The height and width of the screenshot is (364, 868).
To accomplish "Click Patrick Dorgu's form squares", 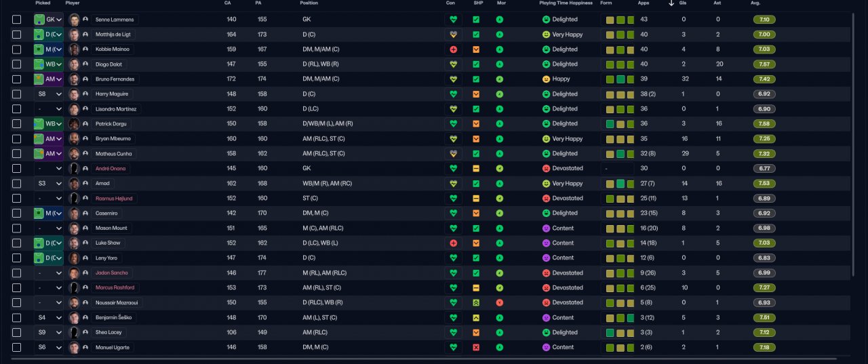I will [x=620, y=124].
